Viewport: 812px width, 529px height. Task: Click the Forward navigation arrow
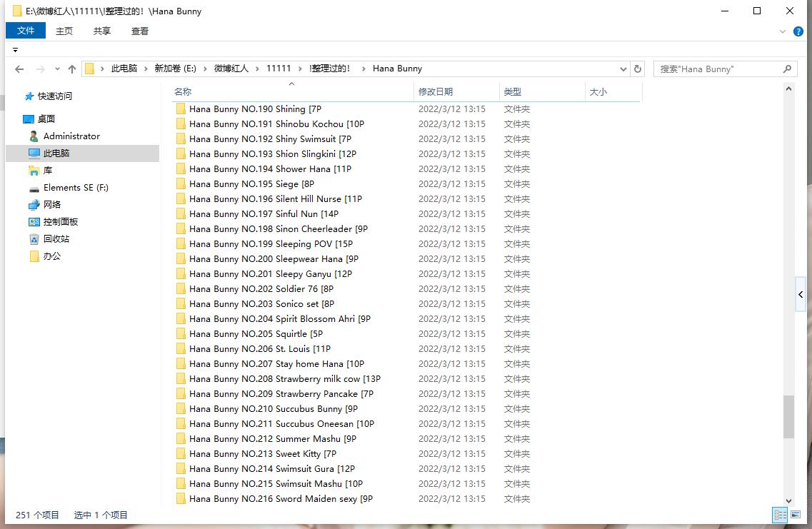[40, 69]
